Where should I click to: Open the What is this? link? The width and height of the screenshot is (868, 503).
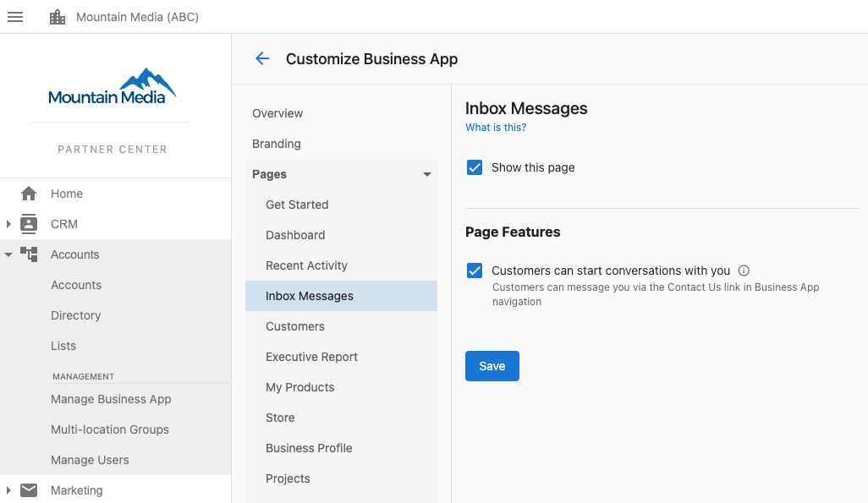click(496, 128)
